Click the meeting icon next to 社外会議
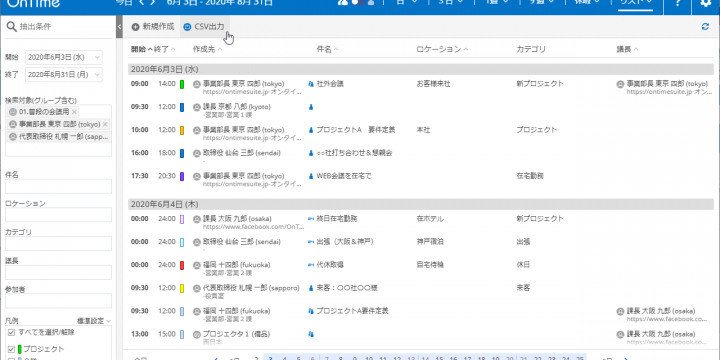Screen dimensions: 720x360 tap(311, 84)
